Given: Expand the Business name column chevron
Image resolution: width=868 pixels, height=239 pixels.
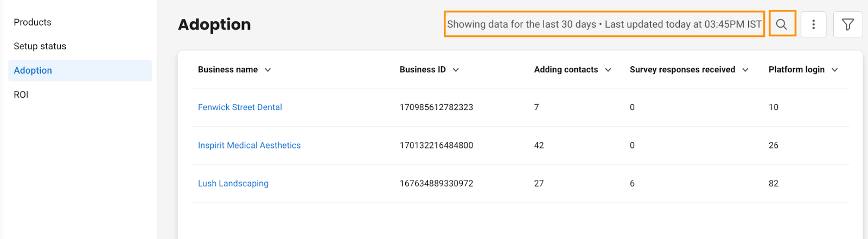Looking at the screenshot, I should [x=268, y=70].
